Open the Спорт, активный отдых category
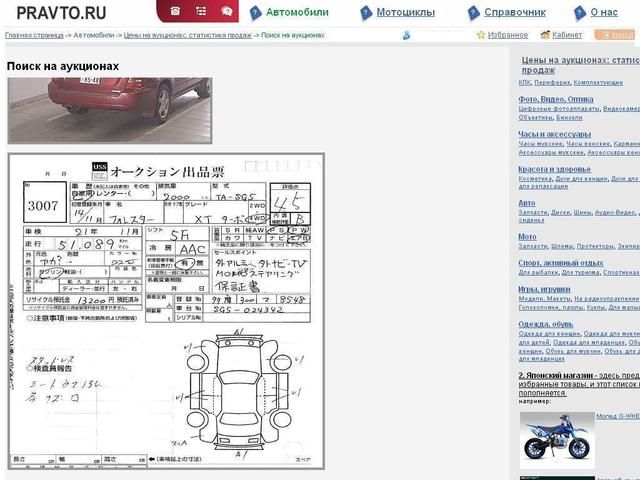The image size is (640, 480). [561, 262]
